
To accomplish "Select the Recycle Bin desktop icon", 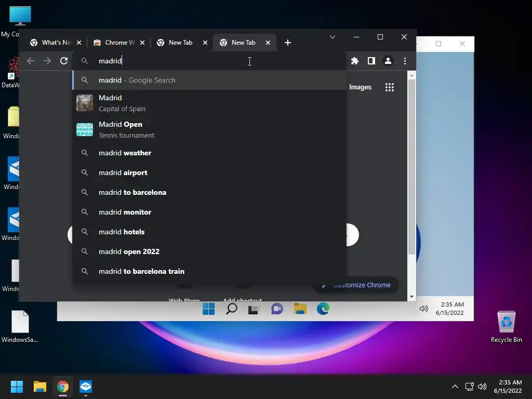I will (x=506, y=327).
